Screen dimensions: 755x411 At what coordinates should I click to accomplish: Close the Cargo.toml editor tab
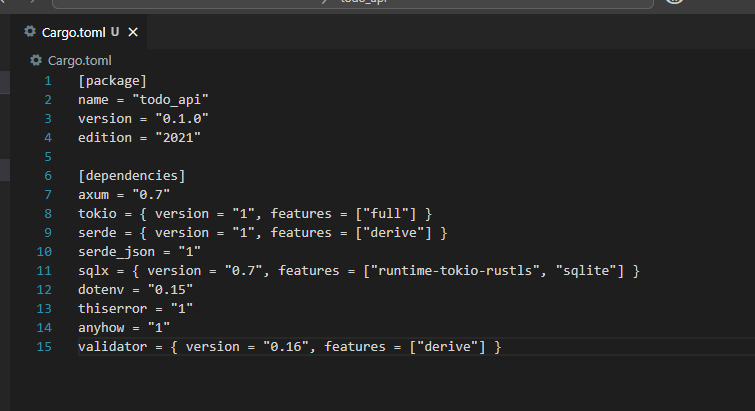[x=133, y=32]
